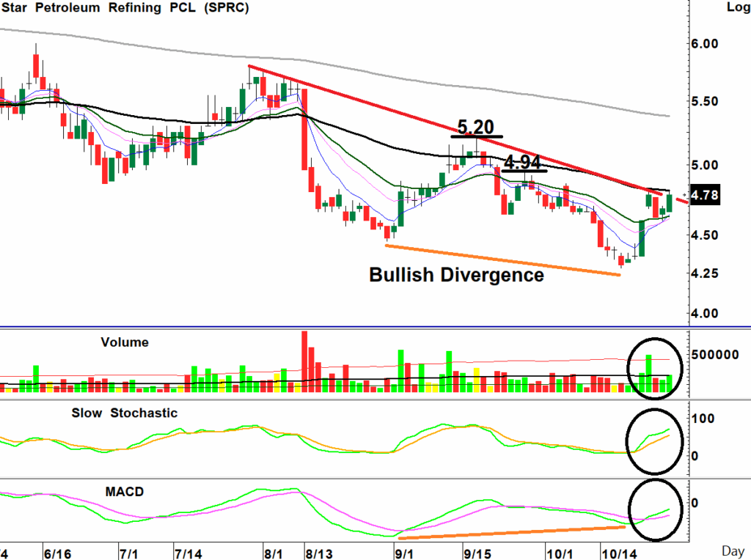This screenshot has height=560, width=751.
Task: Click the 5.20 resistance annotation
Action: pyautogui.click(x=476, y=127)
